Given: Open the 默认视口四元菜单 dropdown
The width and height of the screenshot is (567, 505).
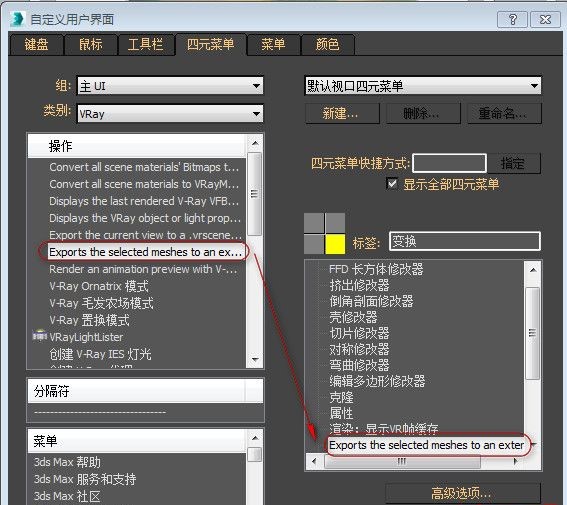Looking at the screenshot, I should pos(423,86).
